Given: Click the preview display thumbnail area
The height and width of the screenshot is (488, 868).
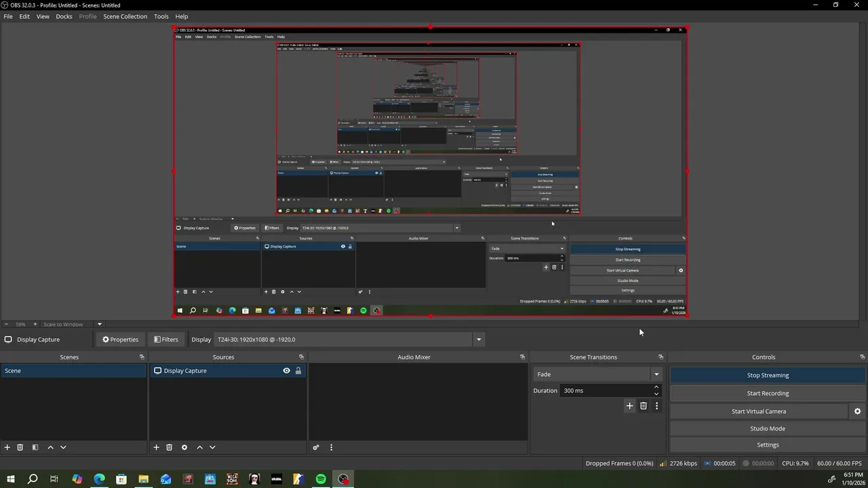Looking at the screenshot, I should tap(431, 172).
